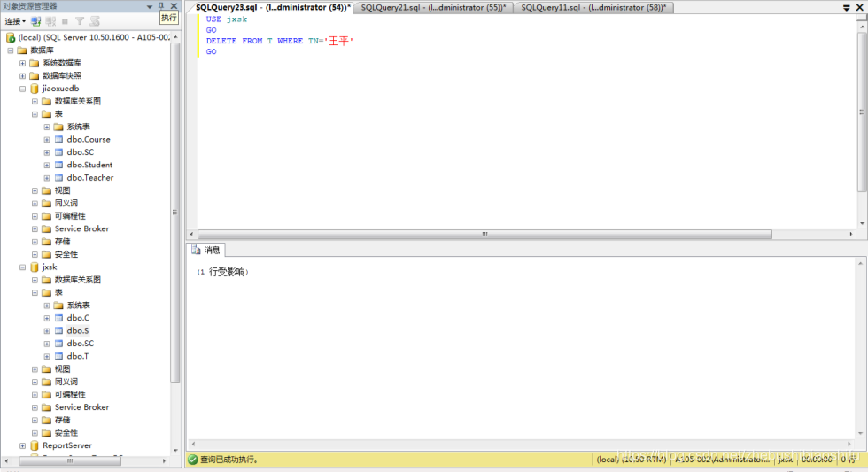Viewport: 868px width, 472px height.
Task: Select the ReportServer database icon
Action: pos(35,445)
